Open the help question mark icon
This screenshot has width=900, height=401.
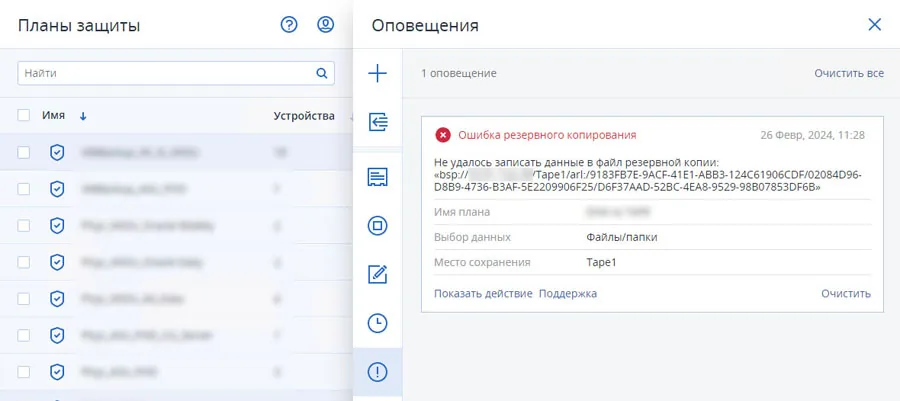point(290,25)
